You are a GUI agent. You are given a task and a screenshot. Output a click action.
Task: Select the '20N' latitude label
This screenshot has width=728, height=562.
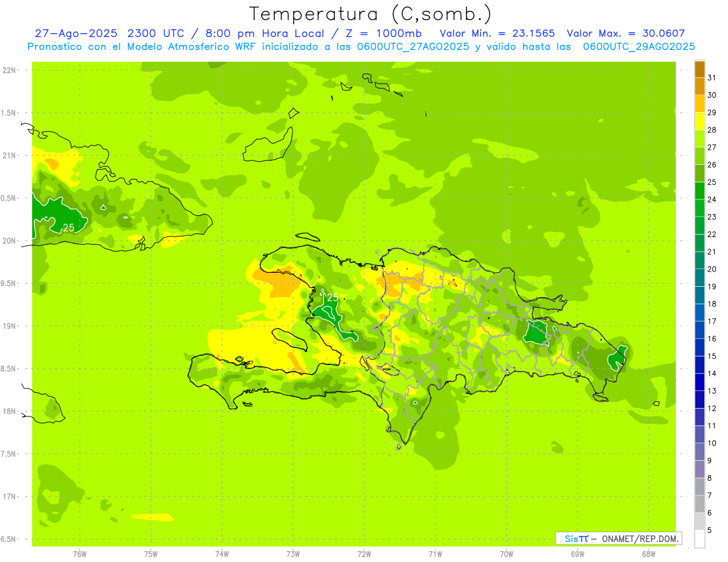(x=9, y=241)
